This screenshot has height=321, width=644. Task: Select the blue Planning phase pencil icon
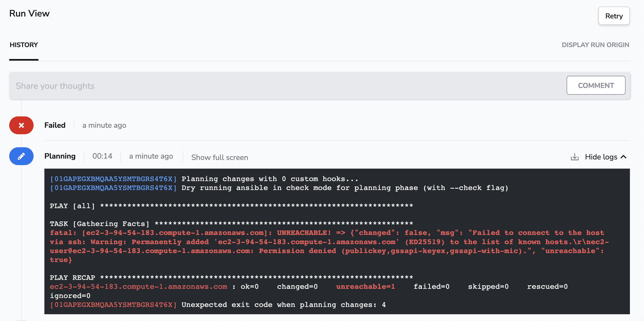[21, 156]
